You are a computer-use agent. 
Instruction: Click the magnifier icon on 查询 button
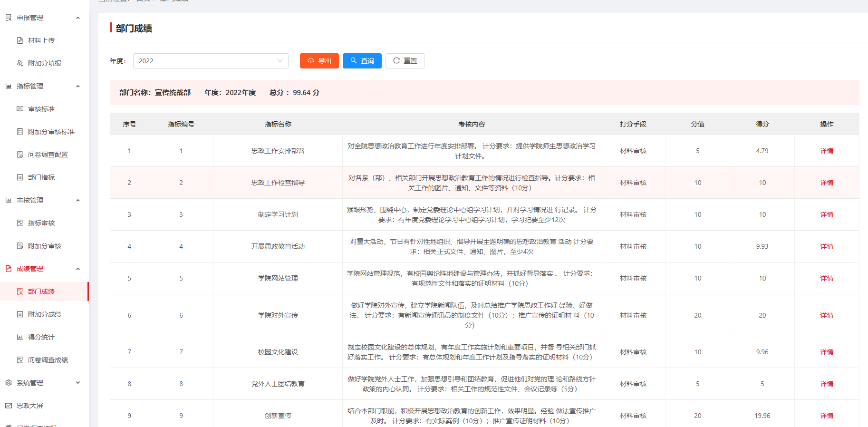click(x=354, y=61)
